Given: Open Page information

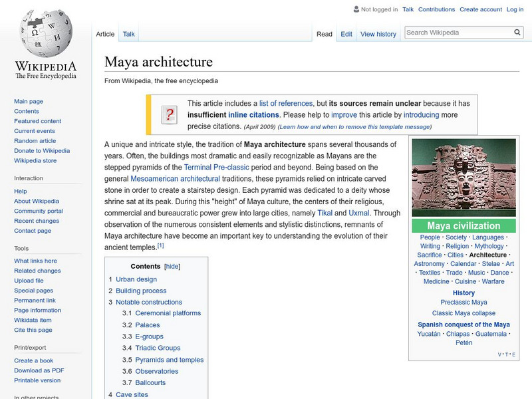Looking at the screenshot, I should point(38,310).
